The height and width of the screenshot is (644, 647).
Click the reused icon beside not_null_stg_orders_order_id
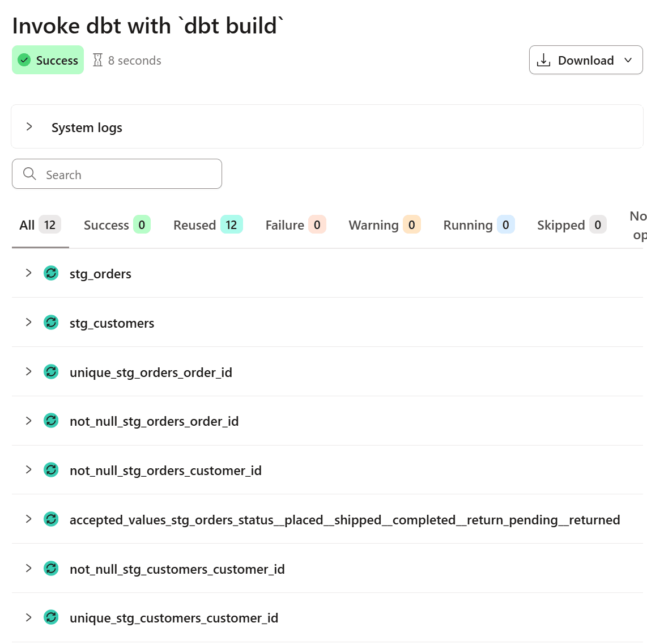[x=51, y=421]
